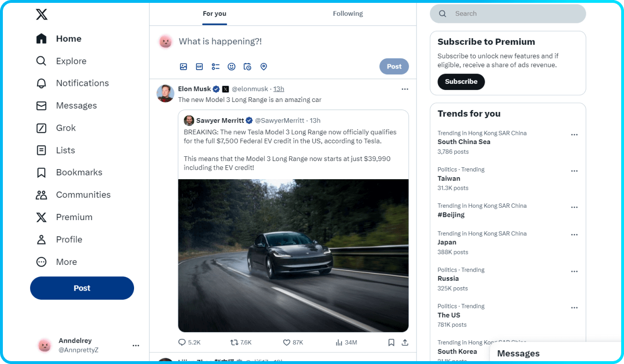This screenshot has width=624, height=364.
Task: Open the Messages drawer at bottom right
Action: click(556, 354)
